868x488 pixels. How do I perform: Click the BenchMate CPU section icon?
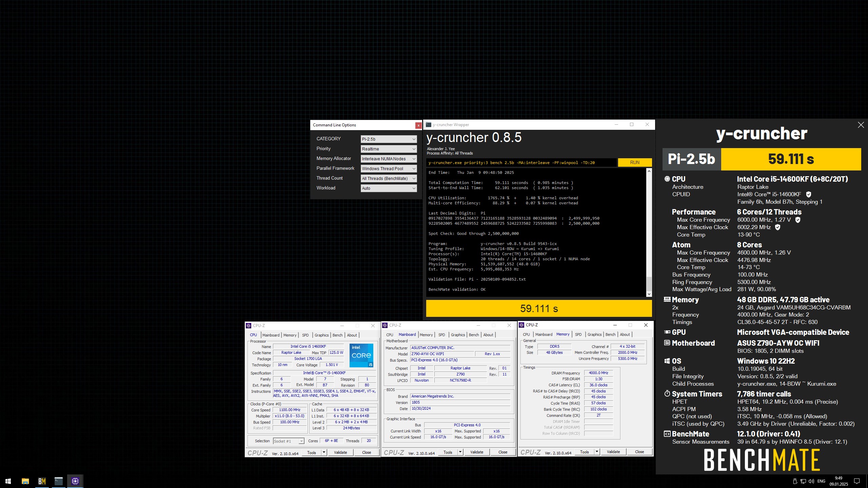667,179
